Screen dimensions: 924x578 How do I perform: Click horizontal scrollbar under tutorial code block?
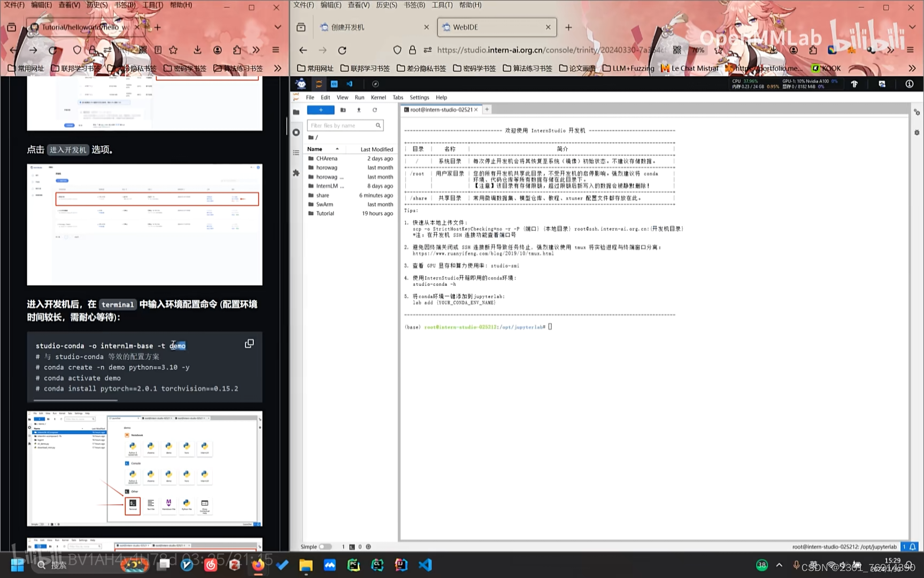75,400
